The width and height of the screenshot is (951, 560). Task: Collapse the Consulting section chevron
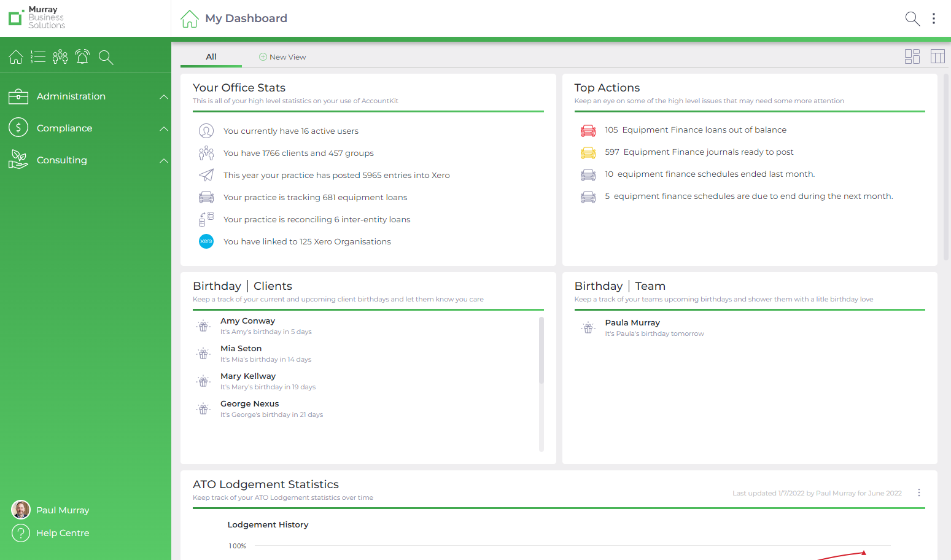[163, 161]
